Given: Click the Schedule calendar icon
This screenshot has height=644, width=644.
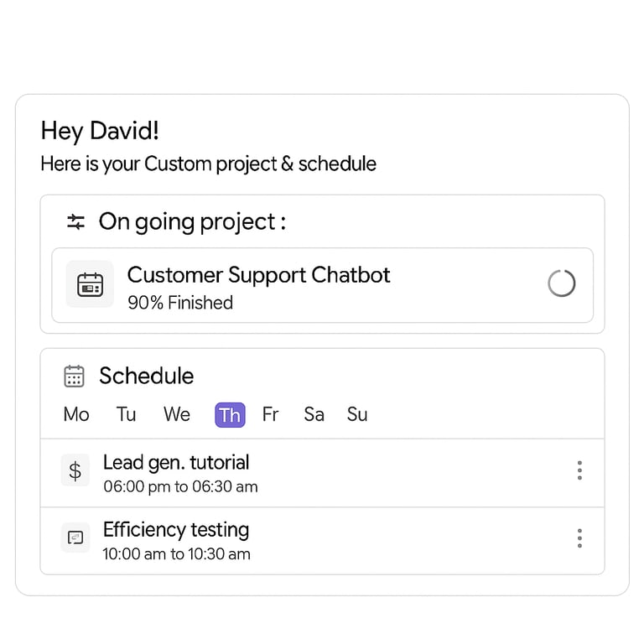Looking at the screenshot, I should pyautogui.click(x=75, y=376).
